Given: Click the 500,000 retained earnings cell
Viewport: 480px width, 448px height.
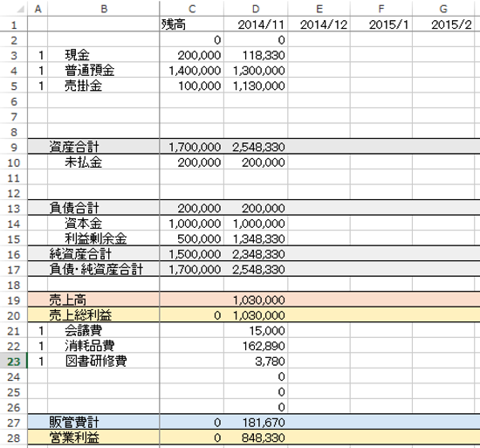Looking at the screenshot, I should click(192, 239).
